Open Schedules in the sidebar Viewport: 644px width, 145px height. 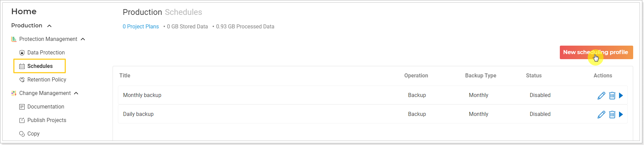click(x=40, y=66)
